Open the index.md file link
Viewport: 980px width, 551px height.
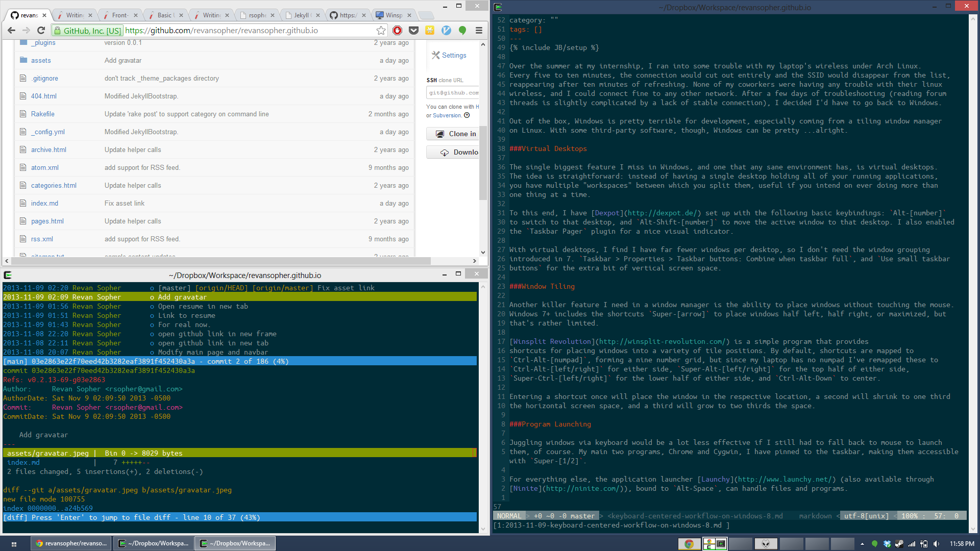point(44,203)
